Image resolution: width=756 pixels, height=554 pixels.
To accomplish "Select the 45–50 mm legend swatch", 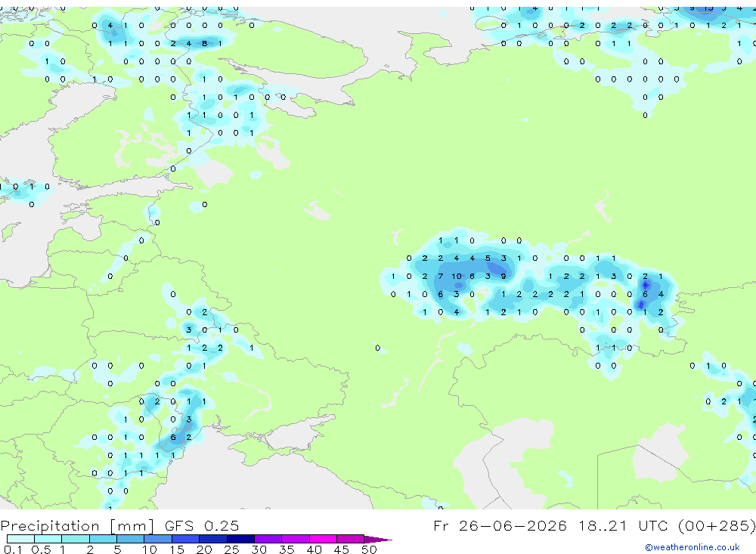I will tap(350, 539).
